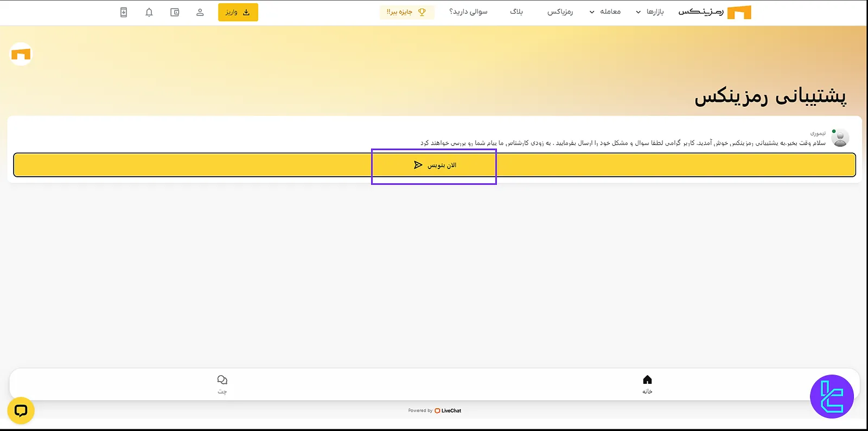Click the تیموری agent name
The width and height of the screenshot is (868, 431).
point(818,133)
